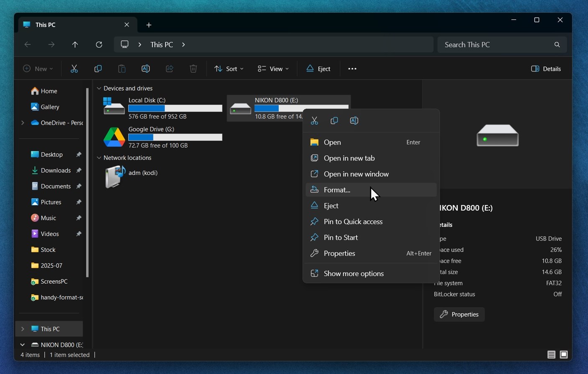Click the copy icon in the context menu
The image size is (588, 374).
click(x=334, y=121)
